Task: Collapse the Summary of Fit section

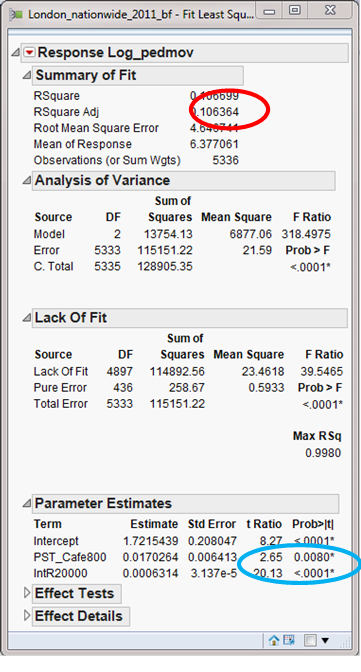Action: click(27, 75)
